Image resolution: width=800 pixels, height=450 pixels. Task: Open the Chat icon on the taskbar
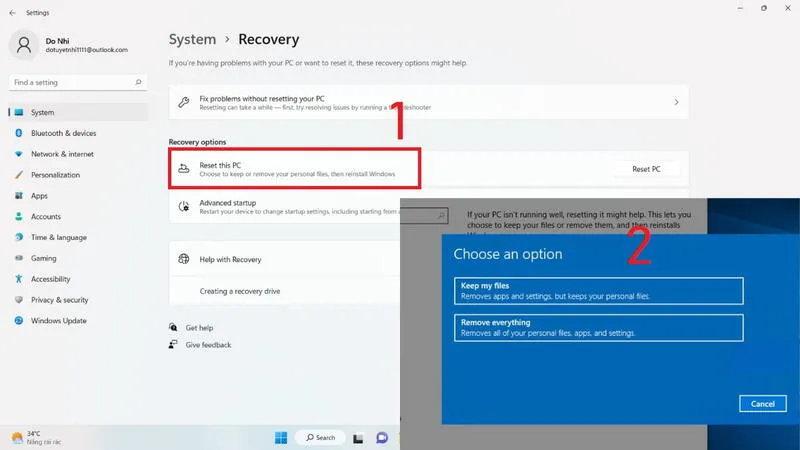coord(382,438)
